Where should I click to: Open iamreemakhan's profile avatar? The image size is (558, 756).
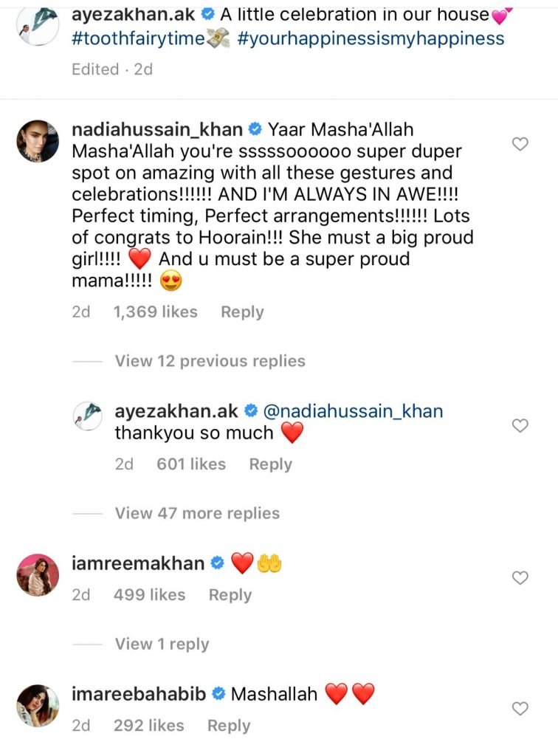(38, 574)
